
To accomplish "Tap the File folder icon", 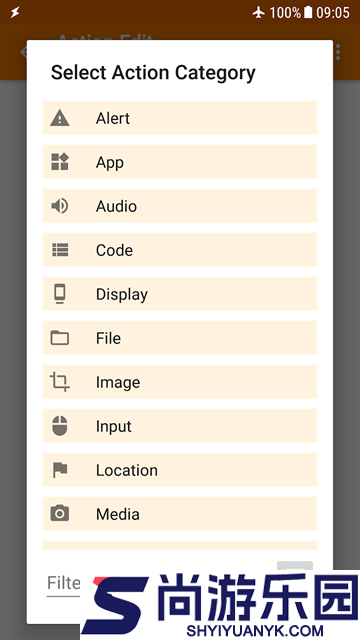I will 60,338.
